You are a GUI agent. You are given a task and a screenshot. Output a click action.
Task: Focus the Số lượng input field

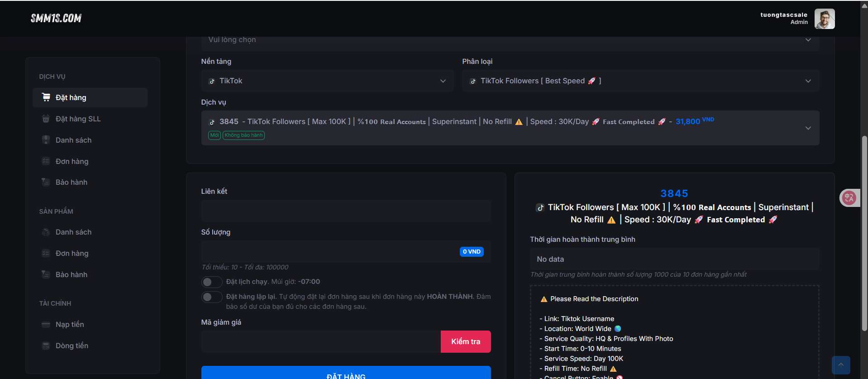346,251
